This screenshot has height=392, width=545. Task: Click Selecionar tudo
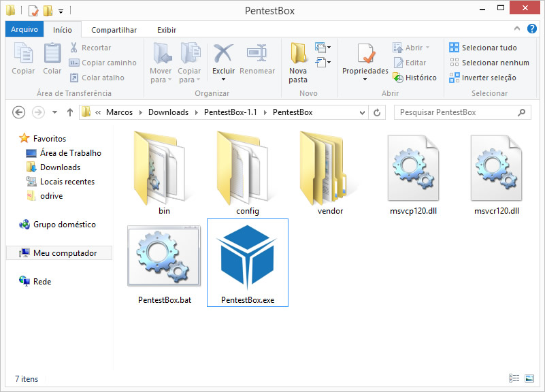483,48
